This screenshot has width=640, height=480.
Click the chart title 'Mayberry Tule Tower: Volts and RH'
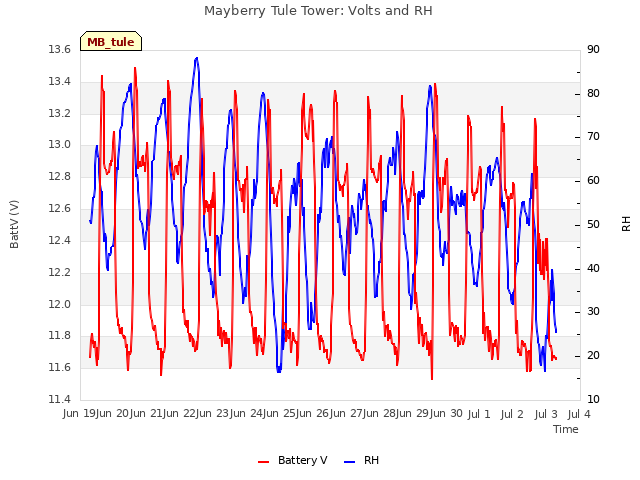pyautogui.click(x=318, y=11)
